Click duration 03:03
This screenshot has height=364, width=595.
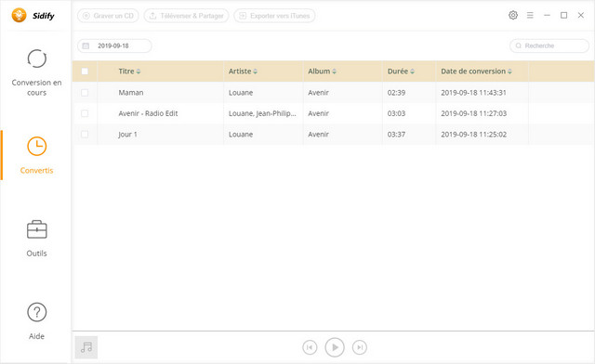pyautogui.click(x=396, y=113)
